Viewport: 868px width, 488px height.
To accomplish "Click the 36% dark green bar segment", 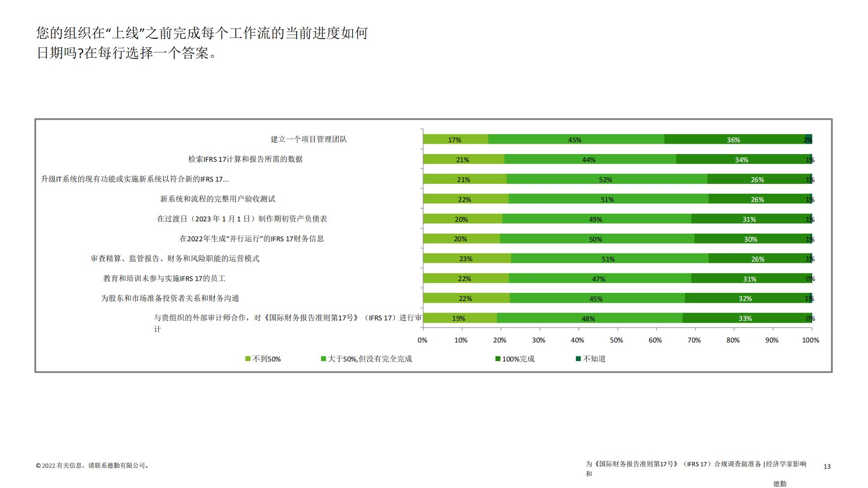I will tap(733, 140).
